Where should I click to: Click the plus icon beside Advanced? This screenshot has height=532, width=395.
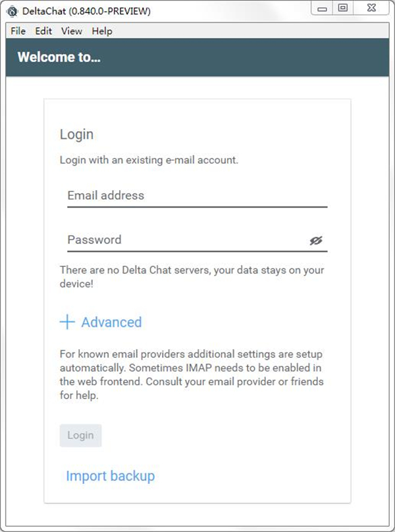67,322
